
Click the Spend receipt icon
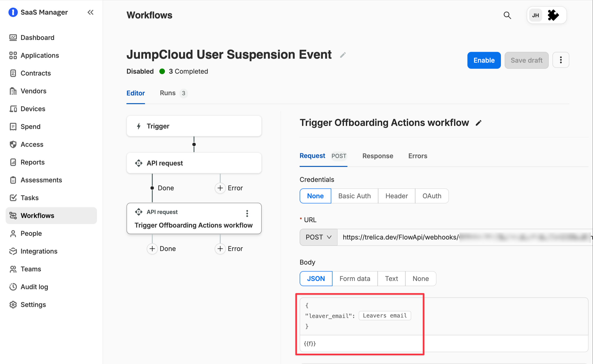pyautogui.click(x=13, y=127)
